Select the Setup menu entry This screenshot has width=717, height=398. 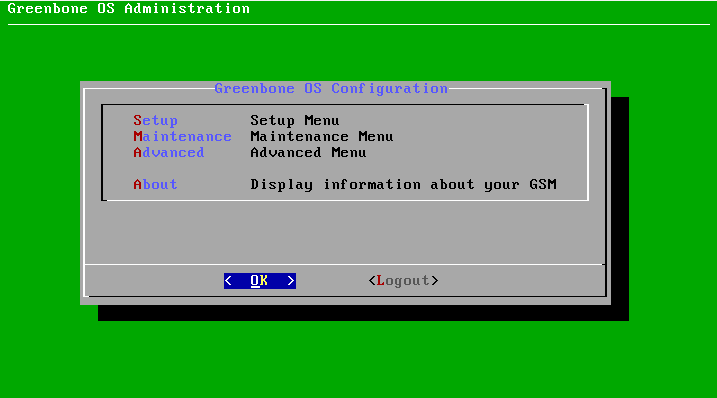(155, 121)
